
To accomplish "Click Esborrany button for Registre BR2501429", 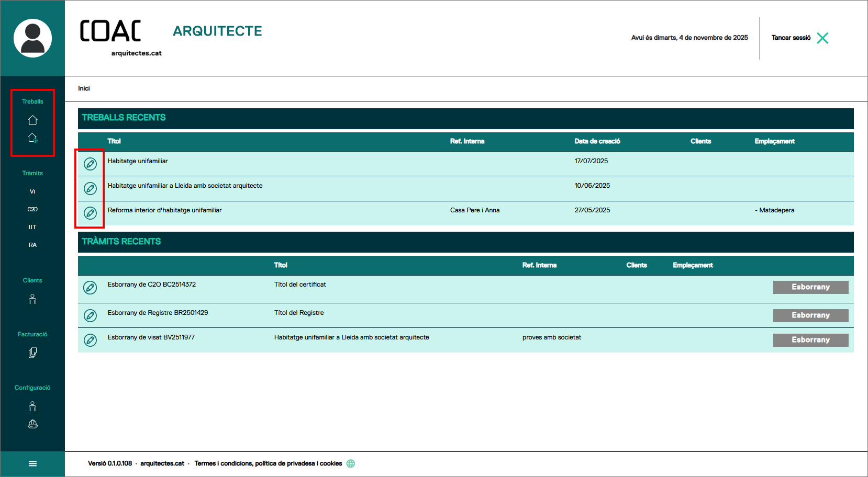I will click(810, 315).
